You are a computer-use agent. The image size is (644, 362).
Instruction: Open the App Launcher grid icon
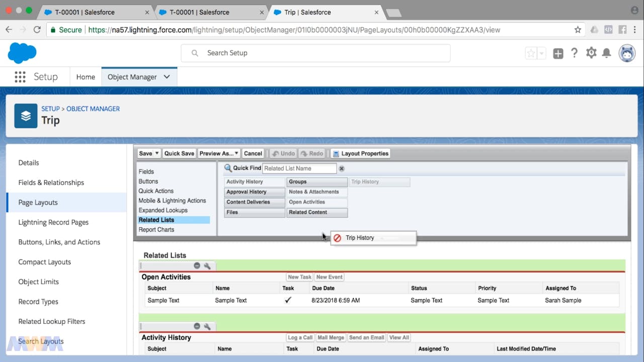(x=20, y=77)
